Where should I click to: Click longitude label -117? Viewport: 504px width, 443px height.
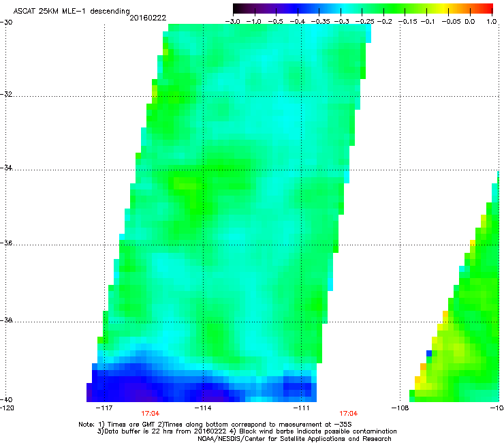click(104, 408)
